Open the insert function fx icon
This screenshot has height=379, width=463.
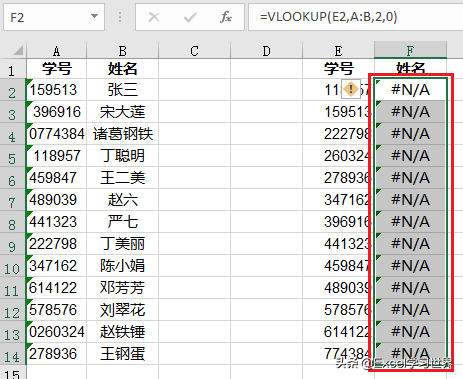click(226, 17)
